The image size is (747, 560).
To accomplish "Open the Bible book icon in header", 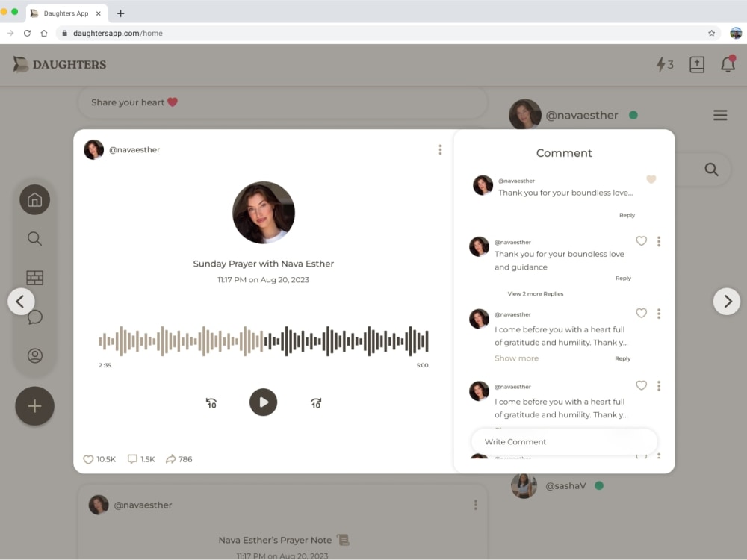I will pos(696,64).
